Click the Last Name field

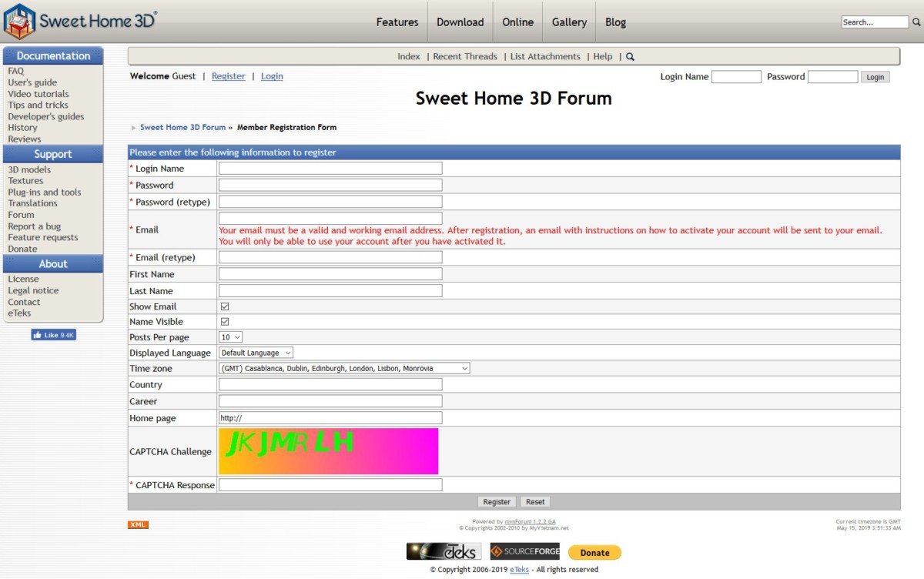tap(330, 291)
